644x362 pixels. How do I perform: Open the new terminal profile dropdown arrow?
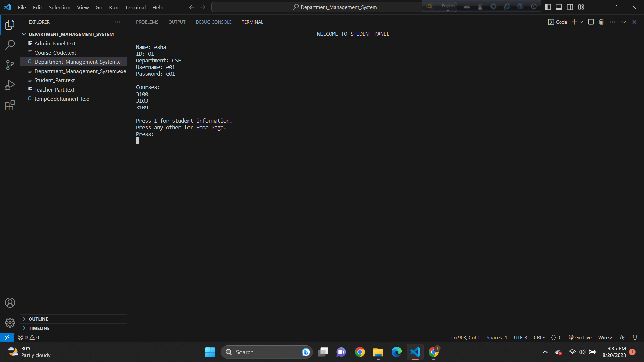pyautogui.click(x=581, y=22)
